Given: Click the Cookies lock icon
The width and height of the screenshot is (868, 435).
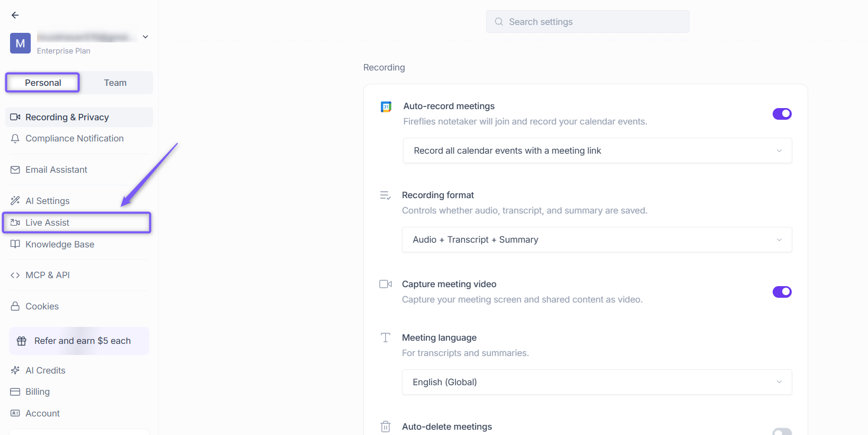Looking at the screenshot, I should tap(15, 306).
